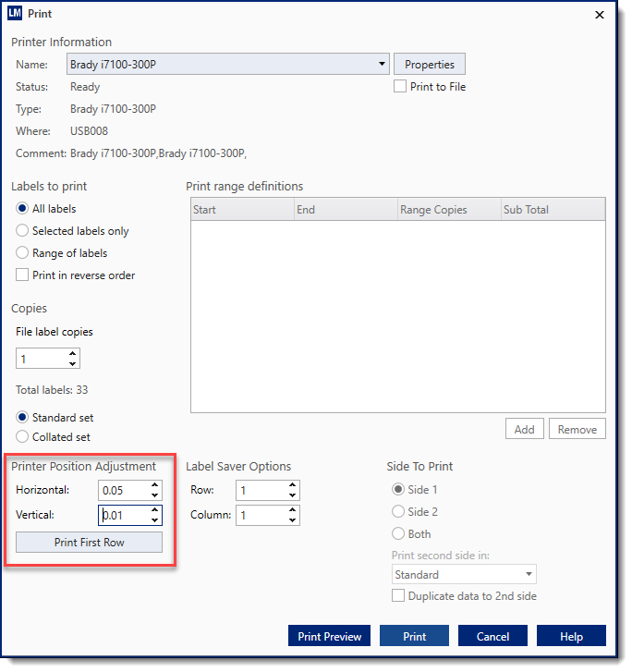Enable the Print to File checkbox
Image resolution: width=632 pixels, height=672 pixels.
[400, 87]
